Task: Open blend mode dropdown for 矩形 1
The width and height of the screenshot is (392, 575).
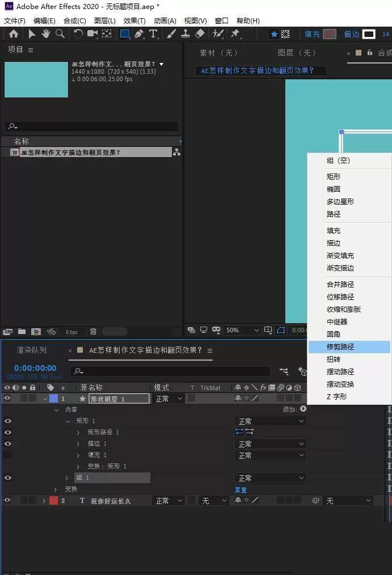Action: 270,421
